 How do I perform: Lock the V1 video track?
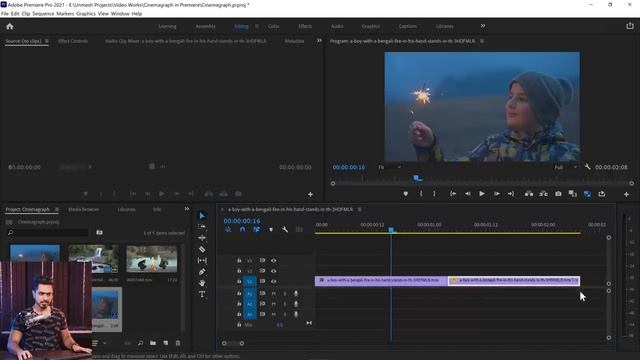[239, 281]
